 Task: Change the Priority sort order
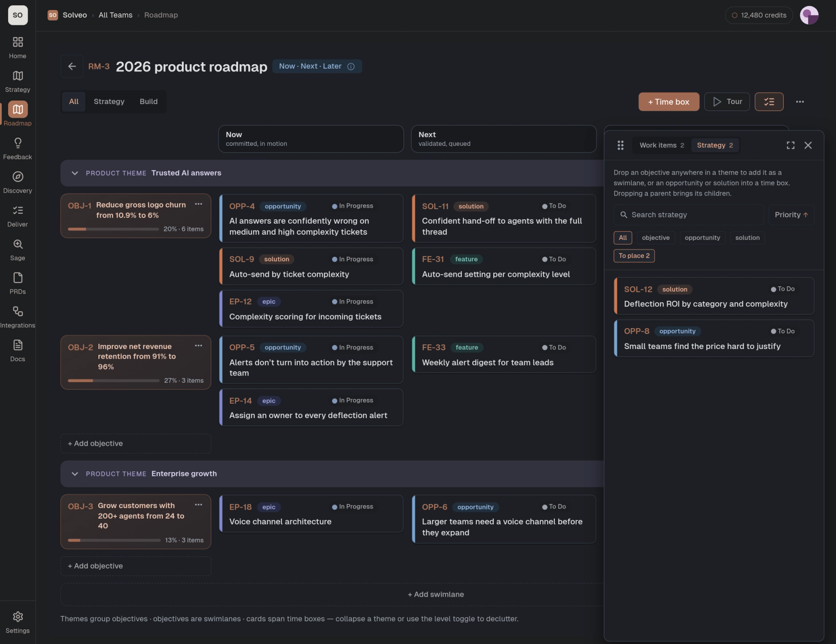791,215
